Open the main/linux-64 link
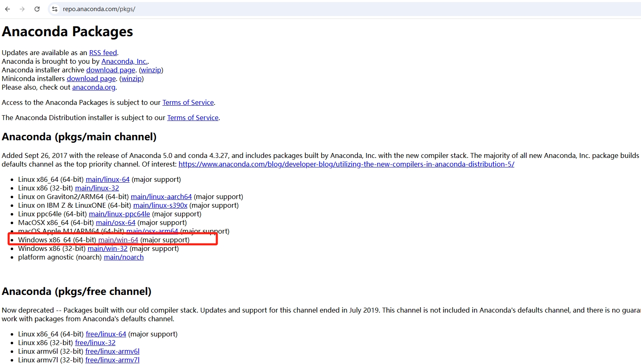Screen dimensions: 641x364 107,179
